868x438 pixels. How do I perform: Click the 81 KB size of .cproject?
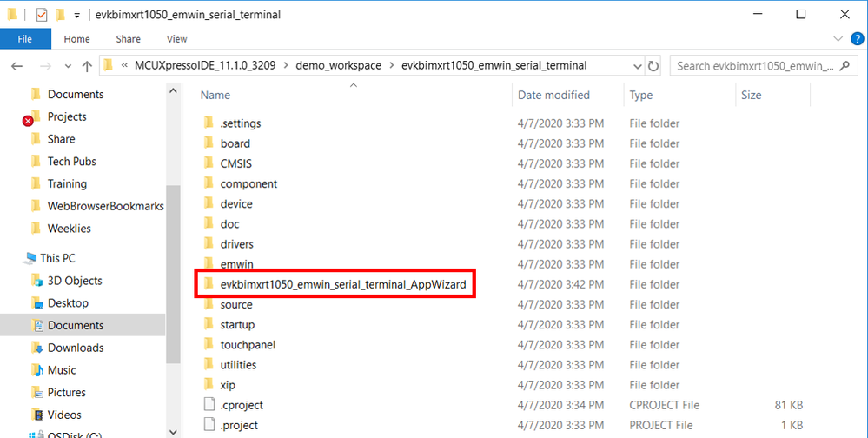point(789,405)
